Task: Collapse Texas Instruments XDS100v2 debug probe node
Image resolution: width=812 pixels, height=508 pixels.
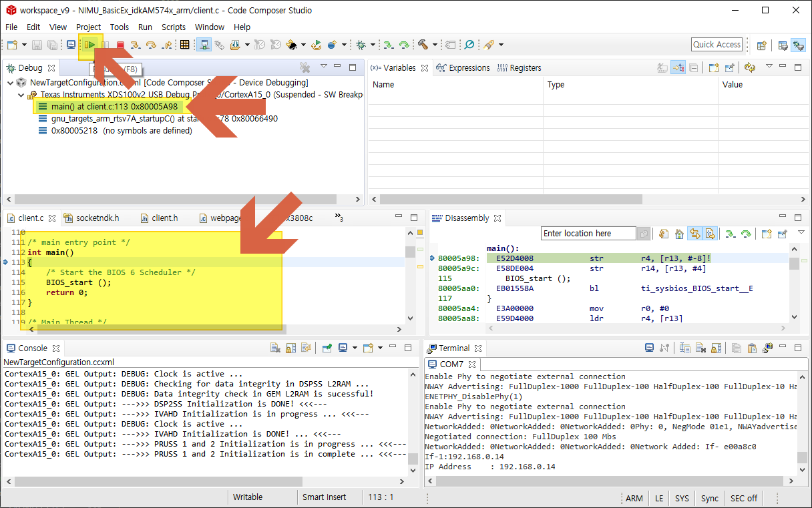Action: pos(21,95)
